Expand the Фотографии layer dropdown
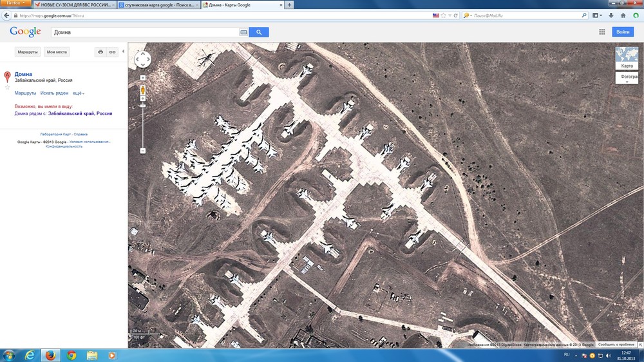 (x=627, y=78)
